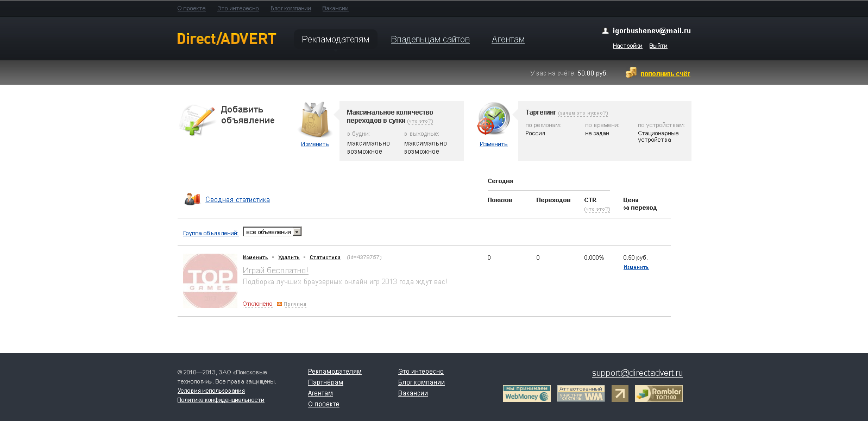This screenshot has height=421, width=868.
Task: Click the '0.000%' CTR value
Action: pyautogui.click(x=594, y=257)
